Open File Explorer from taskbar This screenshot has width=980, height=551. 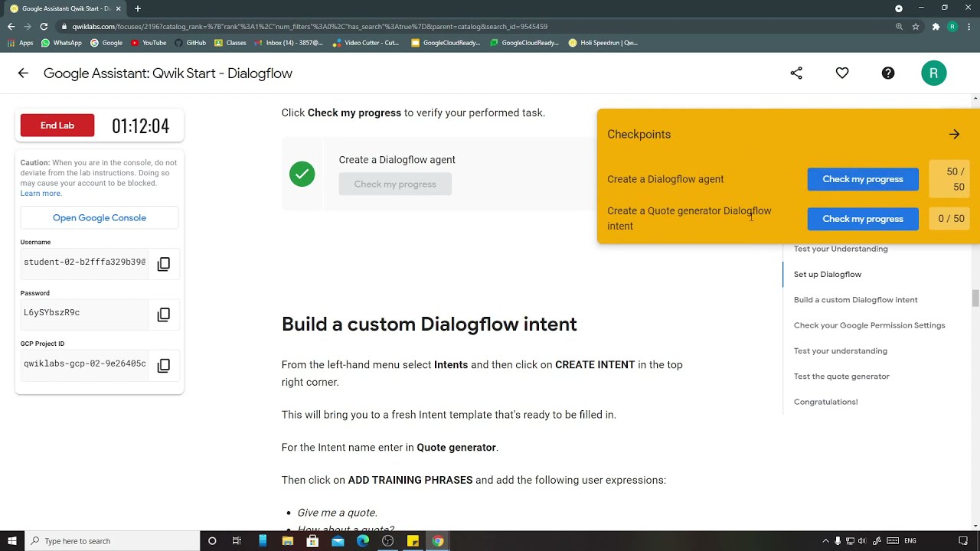click(287, 541)
